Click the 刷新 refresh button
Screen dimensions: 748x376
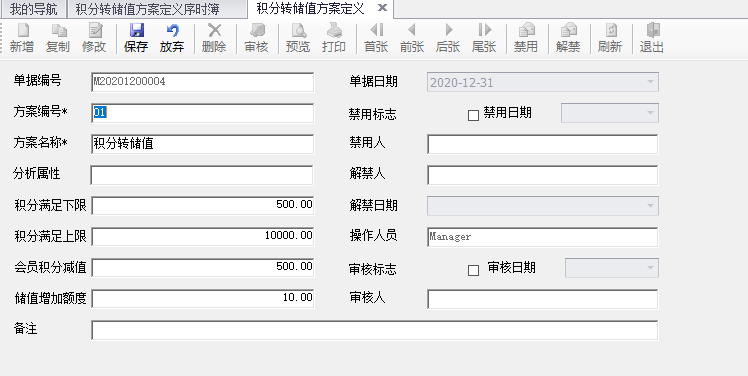click(610, 38)
